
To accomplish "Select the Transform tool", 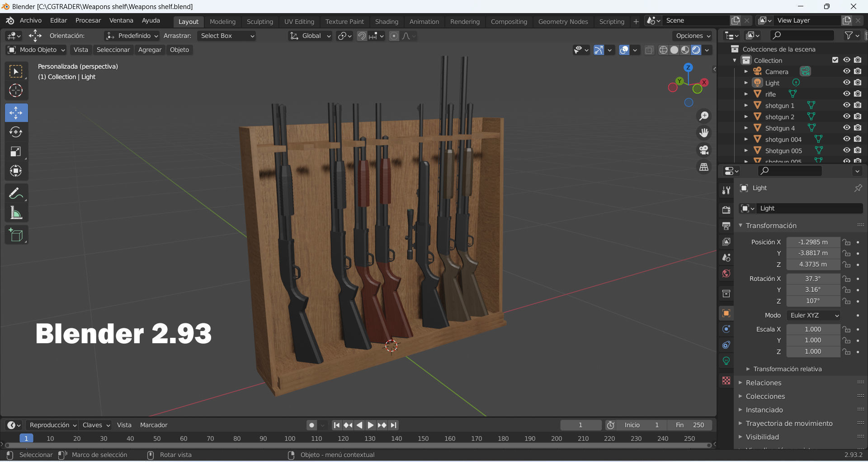I will 16,171.
